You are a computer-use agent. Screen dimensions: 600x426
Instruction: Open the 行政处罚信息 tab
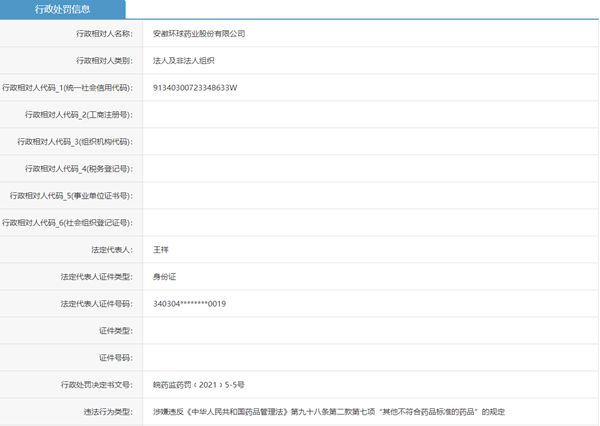(62, 10)
